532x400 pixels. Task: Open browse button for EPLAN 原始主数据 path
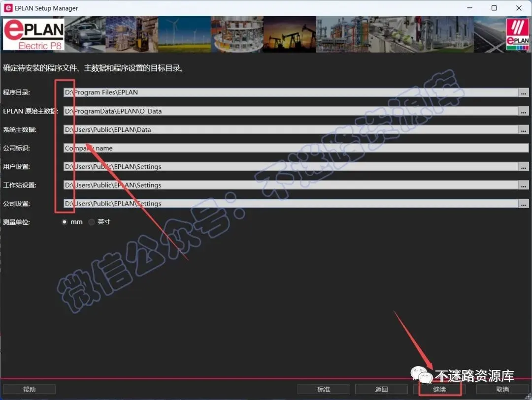pos(524,111)
